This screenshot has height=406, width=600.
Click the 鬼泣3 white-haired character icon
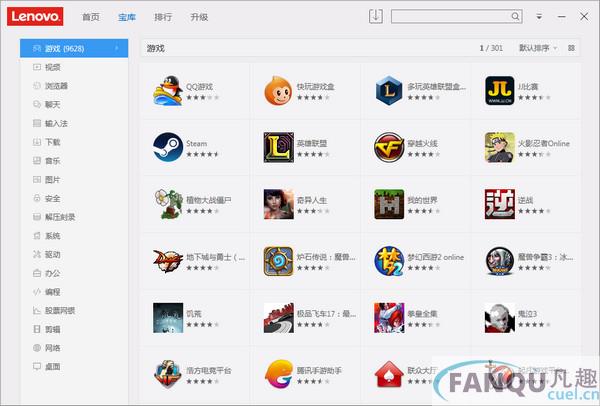click(x=499, y=318)
